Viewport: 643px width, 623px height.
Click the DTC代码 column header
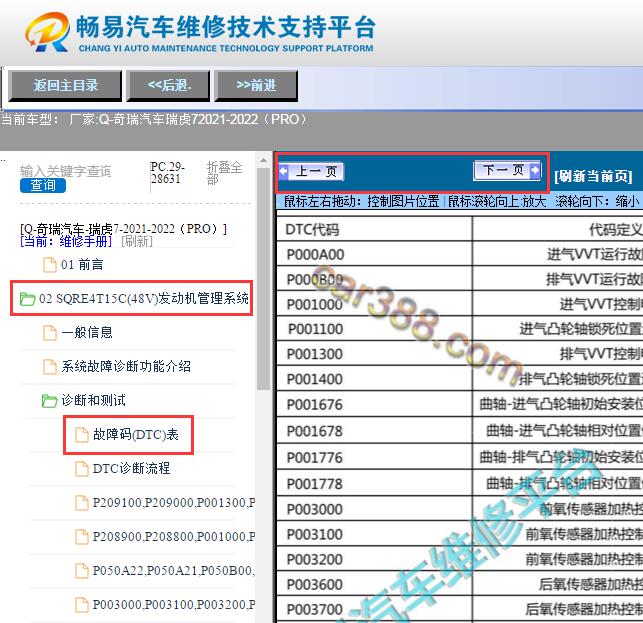click(374, 229)
